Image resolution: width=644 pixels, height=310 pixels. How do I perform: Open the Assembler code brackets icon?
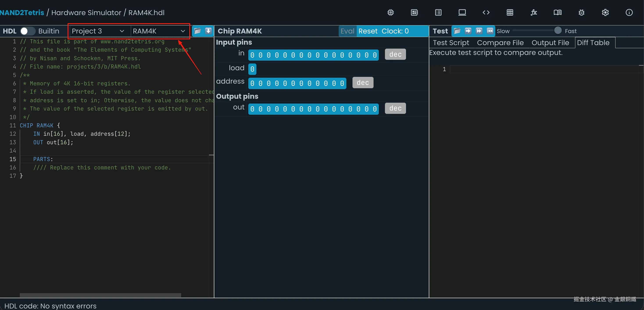(x=486, y=12)
